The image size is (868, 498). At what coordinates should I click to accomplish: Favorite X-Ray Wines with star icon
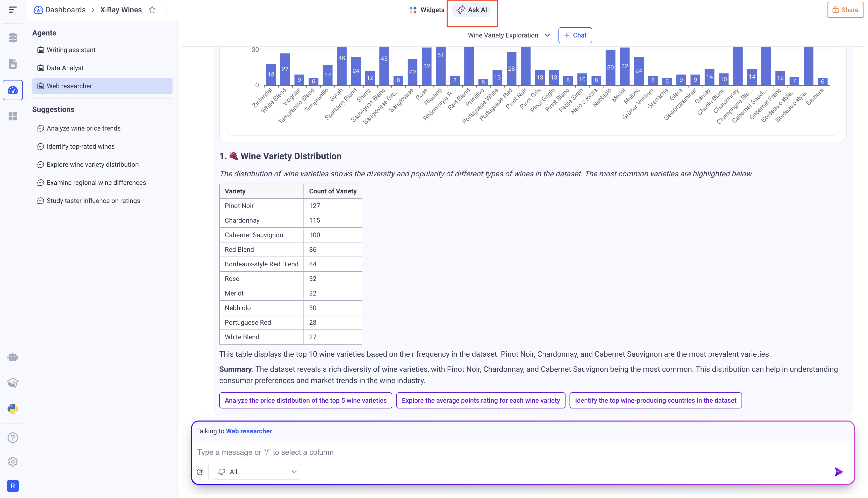tap(152, 10)
